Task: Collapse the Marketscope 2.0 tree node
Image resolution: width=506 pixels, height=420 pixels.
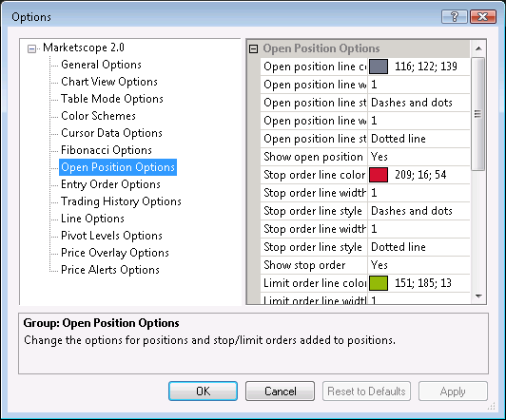Action: point(31,48)
